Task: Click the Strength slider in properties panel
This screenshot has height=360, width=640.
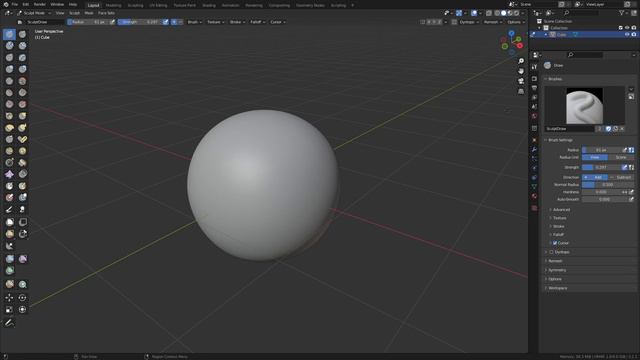Action: pyautogui.click(x=601, y=167)
